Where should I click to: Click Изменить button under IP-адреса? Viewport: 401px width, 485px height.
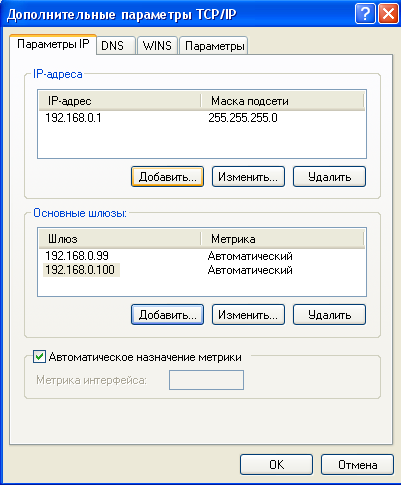(248, 177)
